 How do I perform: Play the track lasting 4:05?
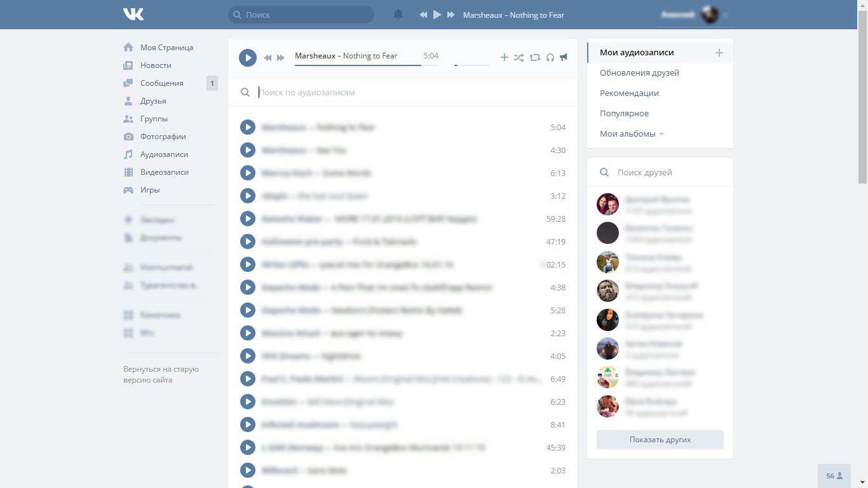tap(248, 356)
